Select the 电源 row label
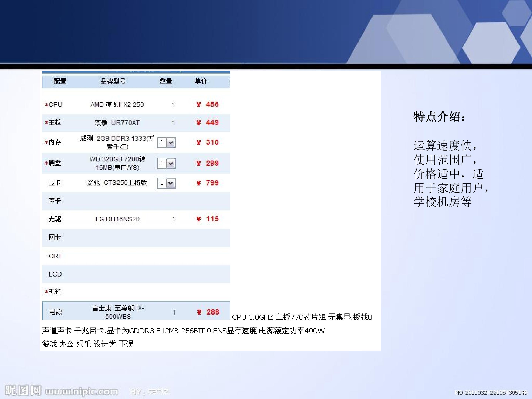532x399 pixels. coord(56,312)
